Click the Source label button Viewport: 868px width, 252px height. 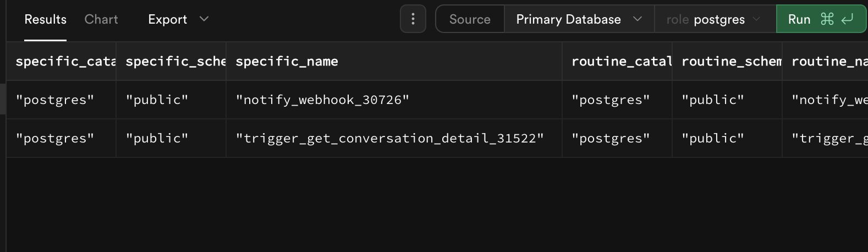coord(470,19)
